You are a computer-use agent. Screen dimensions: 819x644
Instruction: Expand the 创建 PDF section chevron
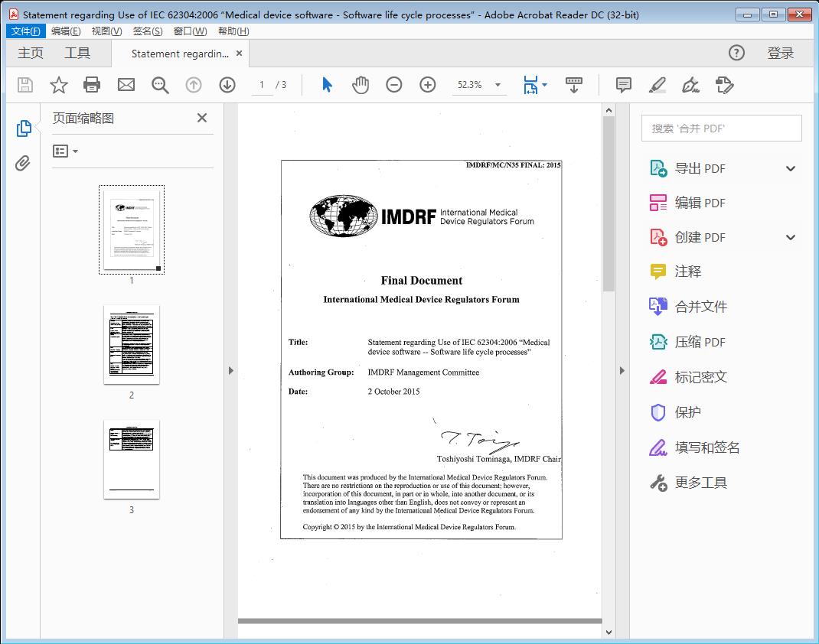click(x=791, y=237)
